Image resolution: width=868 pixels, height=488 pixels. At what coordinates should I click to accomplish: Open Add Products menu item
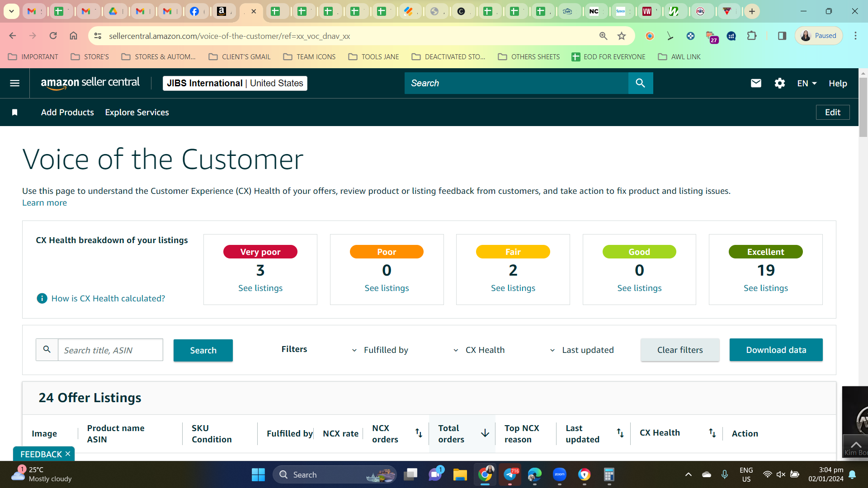tap(67, 113)
